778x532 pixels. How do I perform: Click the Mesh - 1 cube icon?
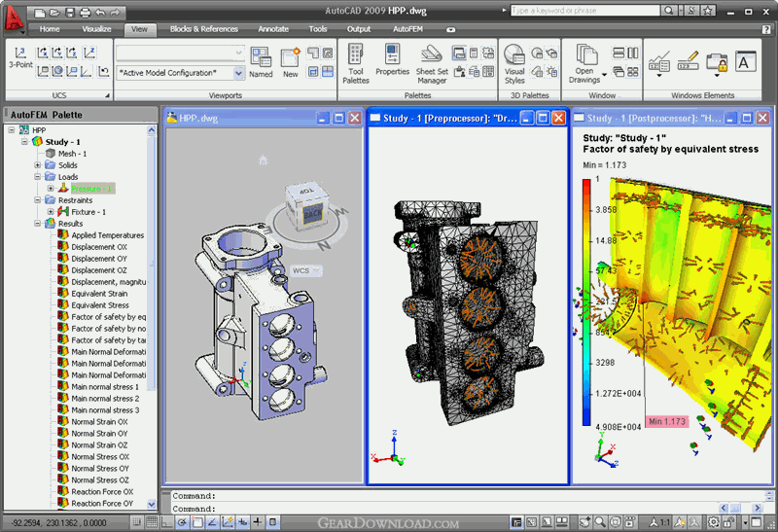click(x=51, y=154)
